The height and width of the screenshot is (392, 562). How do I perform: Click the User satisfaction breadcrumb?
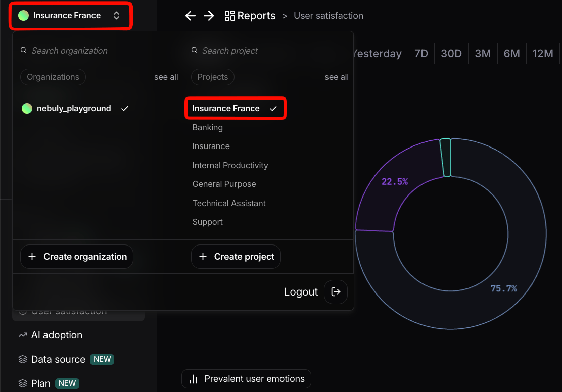[329, 16]
